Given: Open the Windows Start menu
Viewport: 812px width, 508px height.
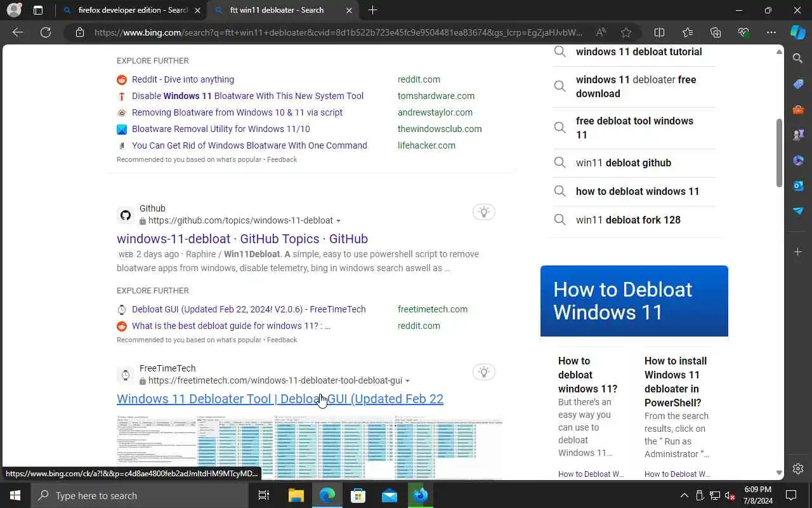Looking at the screenshot, I should pos(15,495).
